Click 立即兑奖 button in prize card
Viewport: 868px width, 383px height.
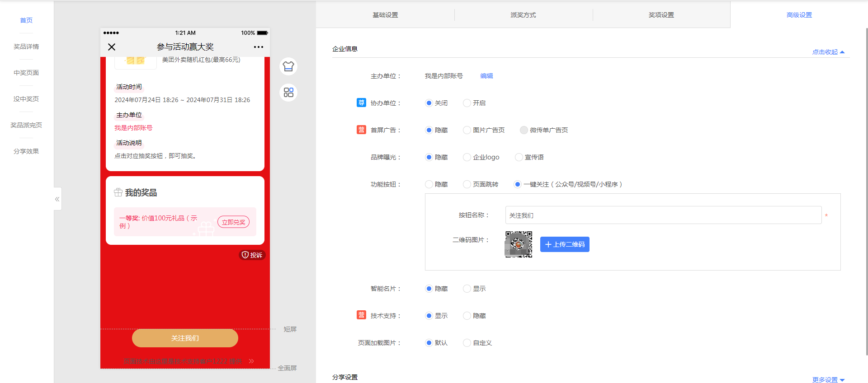pos(234,222)
